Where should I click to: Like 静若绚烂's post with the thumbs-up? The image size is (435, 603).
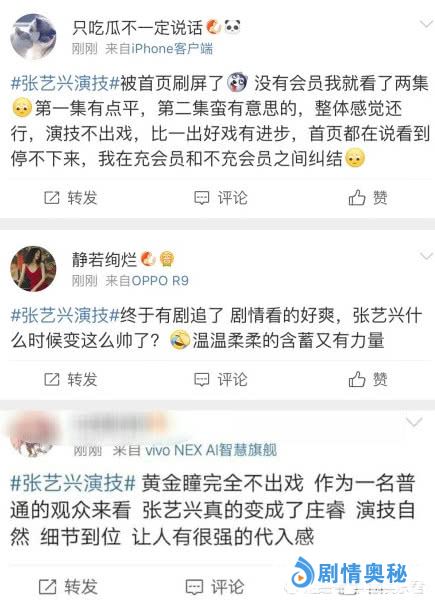357,379
